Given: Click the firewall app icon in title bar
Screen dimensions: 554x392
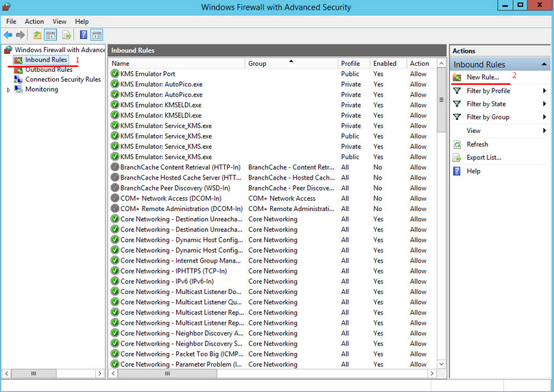Looking at the screenshot, I should (6, 6).
